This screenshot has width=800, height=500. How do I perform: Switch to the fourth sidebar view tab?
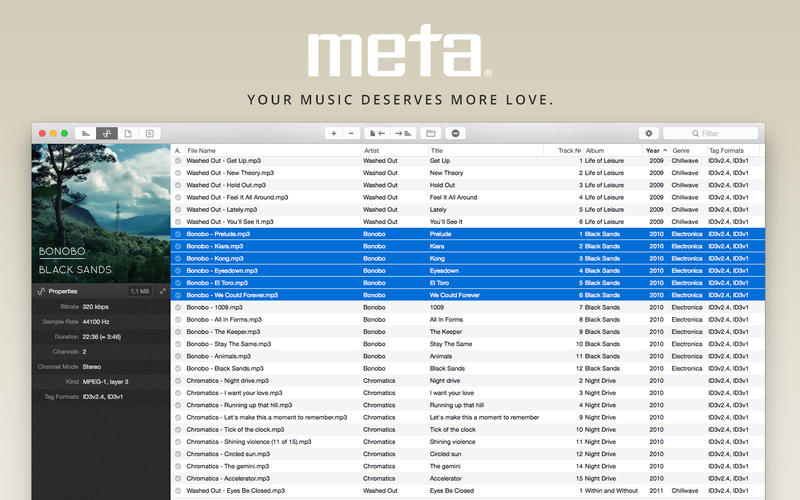pos(149,133)
